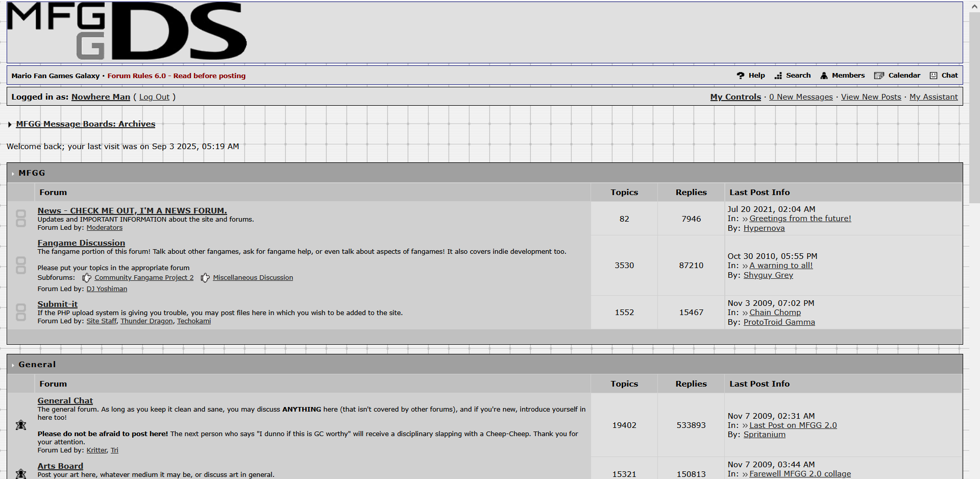The image size is (980, 479).
Task: Click the Search icon in navigation bar
Action: pos(778,76)
